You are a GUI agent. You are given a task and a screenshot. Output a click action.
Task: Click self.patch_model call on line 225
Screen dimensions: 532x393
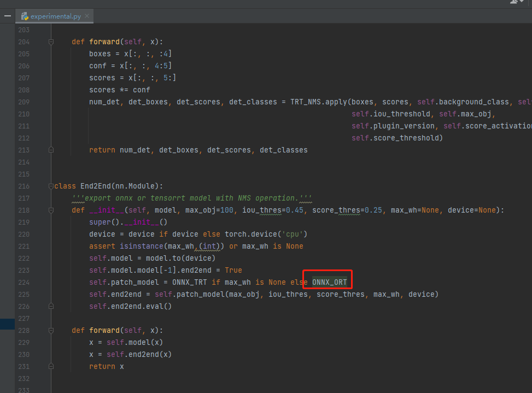click(x=190, y=294)
